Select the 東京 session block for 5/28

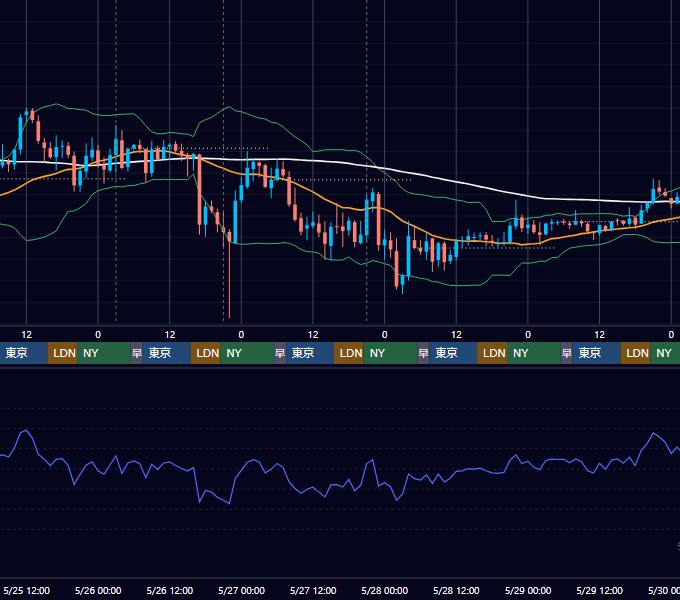[453, 353]
